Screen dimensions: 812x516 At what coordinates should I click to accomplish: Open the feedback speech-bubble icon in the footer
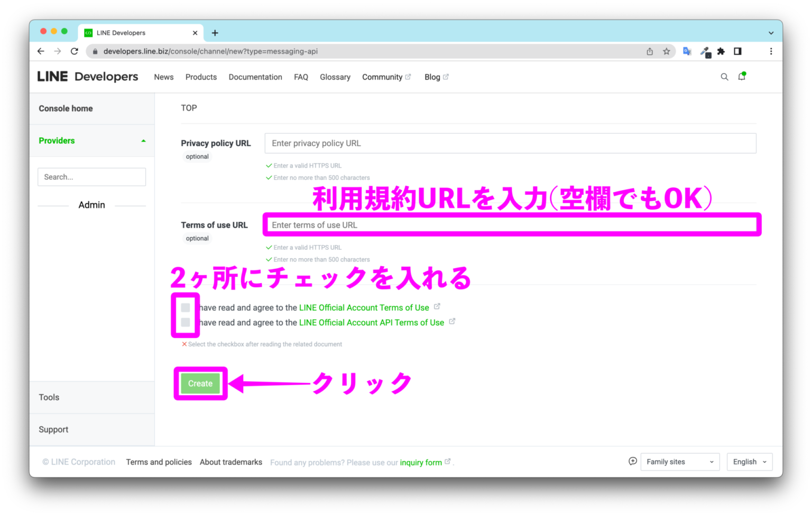(632, 461)
